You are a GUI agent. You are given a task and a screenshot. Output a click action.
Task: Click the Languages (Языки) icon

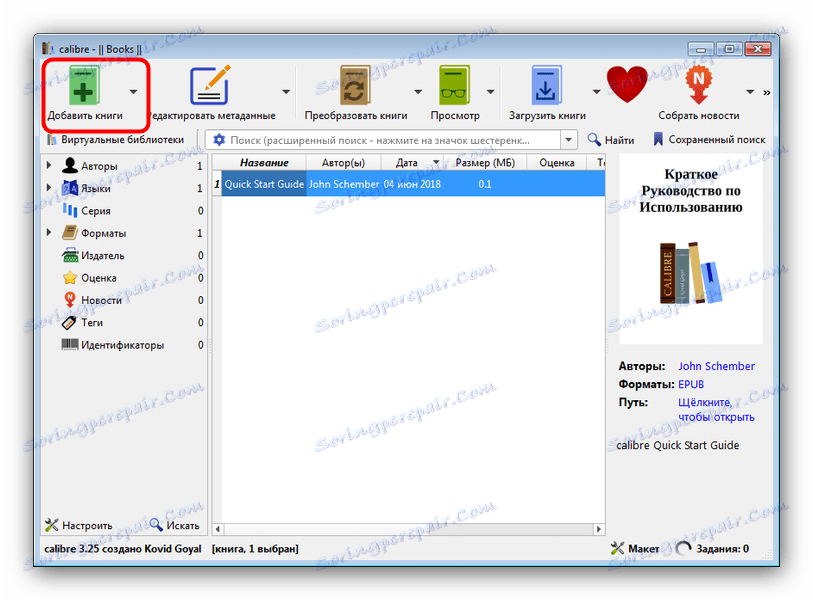(x=69, y=188)
